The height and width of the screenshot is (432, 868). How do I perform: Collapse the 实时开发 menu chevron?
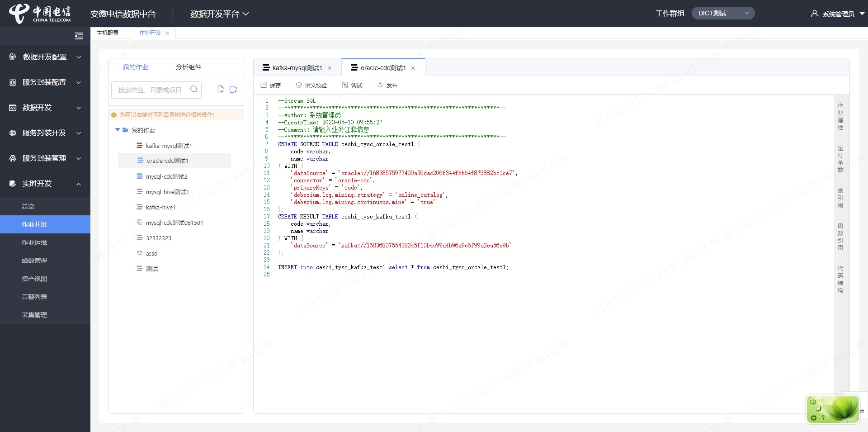(79, 184)
